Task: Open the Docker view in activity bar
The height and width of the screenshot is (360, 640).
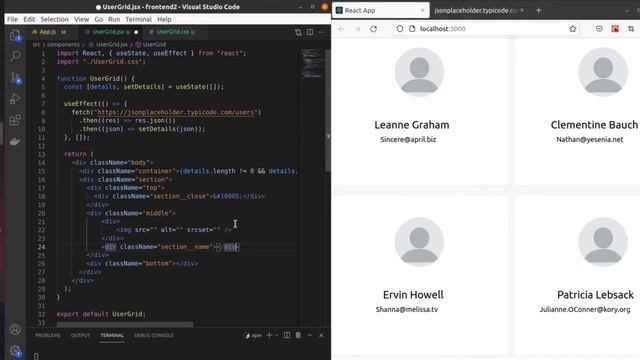Action: point(15,142)
